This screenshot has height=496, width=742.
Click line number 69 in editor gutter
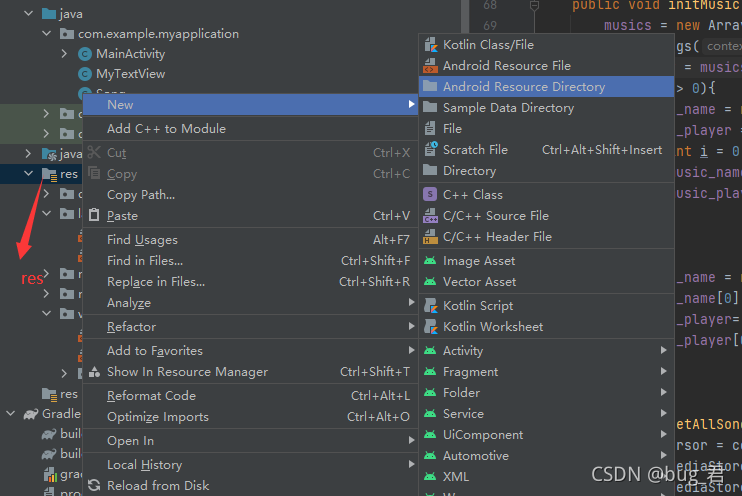(x=490, y=25)
